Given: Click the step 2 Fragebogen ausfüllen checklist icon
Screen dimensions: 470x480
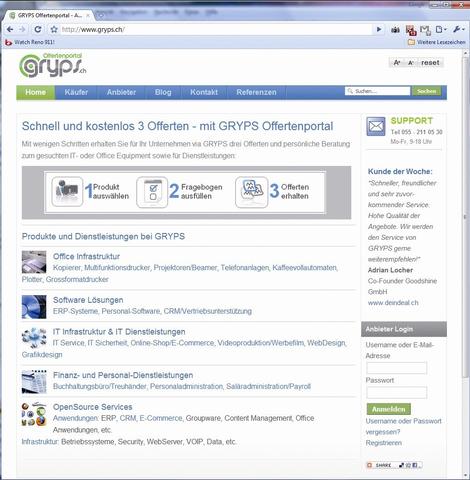Looking at the screenshot, I should tap(152, 192).
